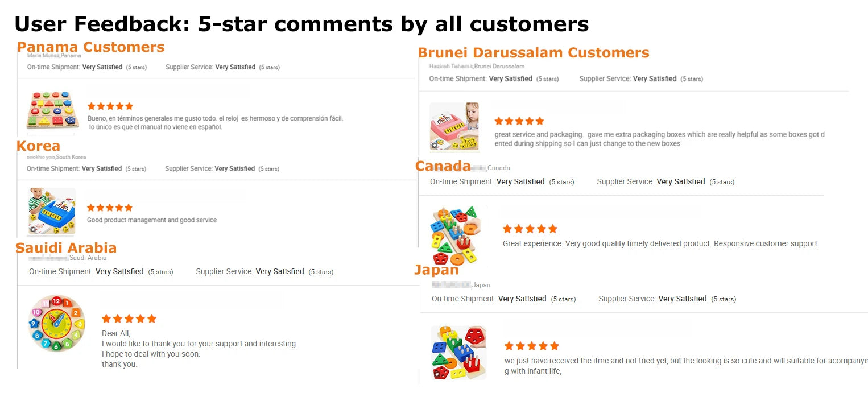
Task: Click the stars above "Great experience" review
Action: (x=530, y=229)
